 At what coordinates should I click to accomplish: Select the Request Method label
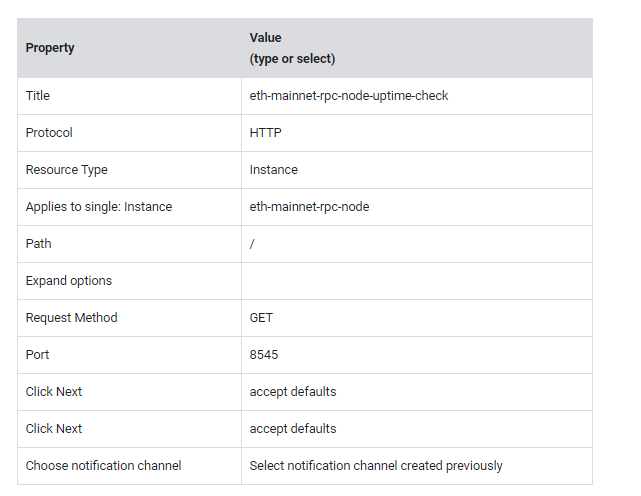(x=72, y=318)
